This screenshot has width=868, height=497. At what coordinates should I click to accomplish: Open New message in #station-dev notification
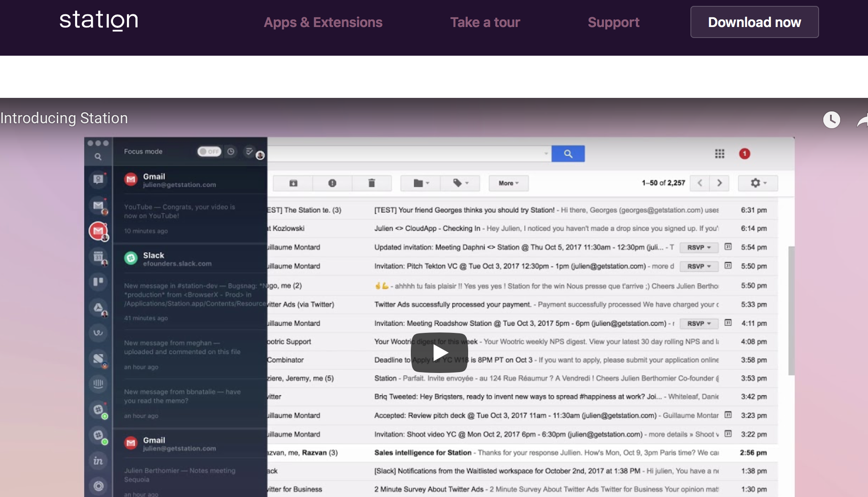tap(190, 302)
